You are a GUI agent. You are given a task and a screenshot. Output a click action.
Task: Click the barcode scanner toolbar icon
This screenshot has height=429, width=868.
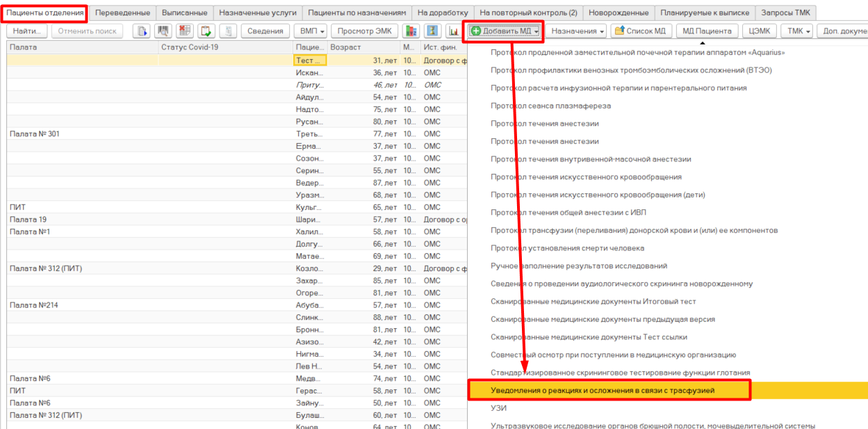[164, 31]
